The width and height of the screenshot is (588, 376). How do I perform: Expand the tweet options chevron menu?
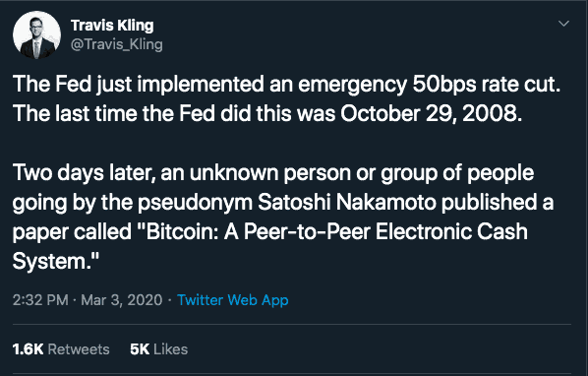coord(563,24)
